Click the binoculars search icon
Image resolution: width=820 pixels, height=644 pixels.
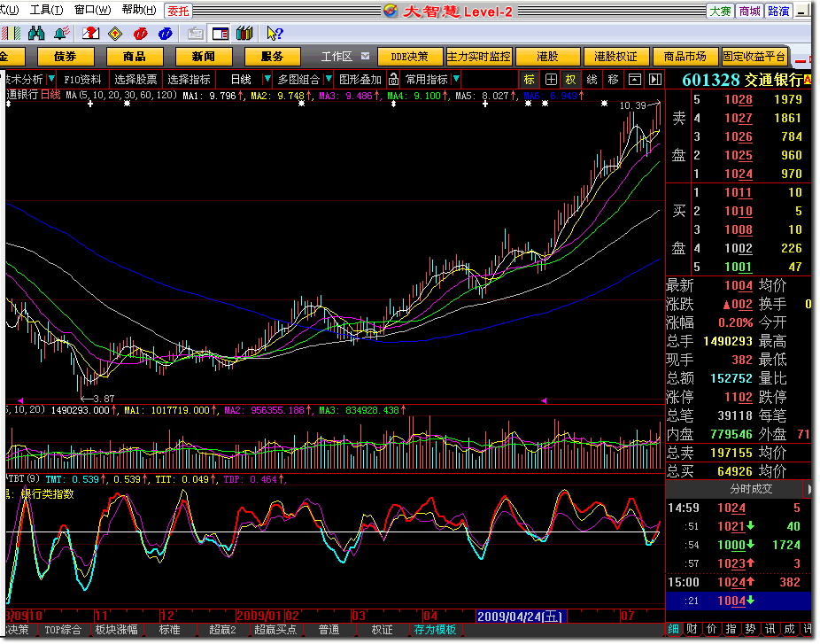[x=36, y=34]
